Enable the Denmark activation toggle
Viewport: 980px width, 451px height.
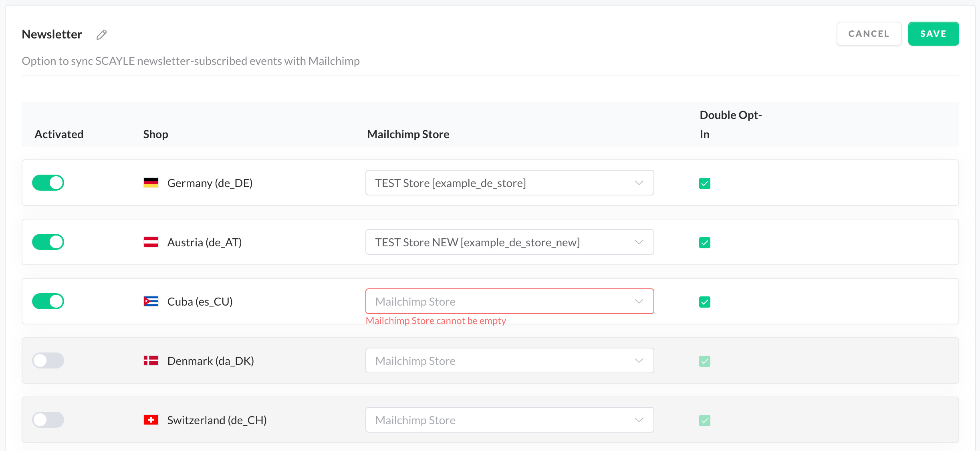point(48,360)
